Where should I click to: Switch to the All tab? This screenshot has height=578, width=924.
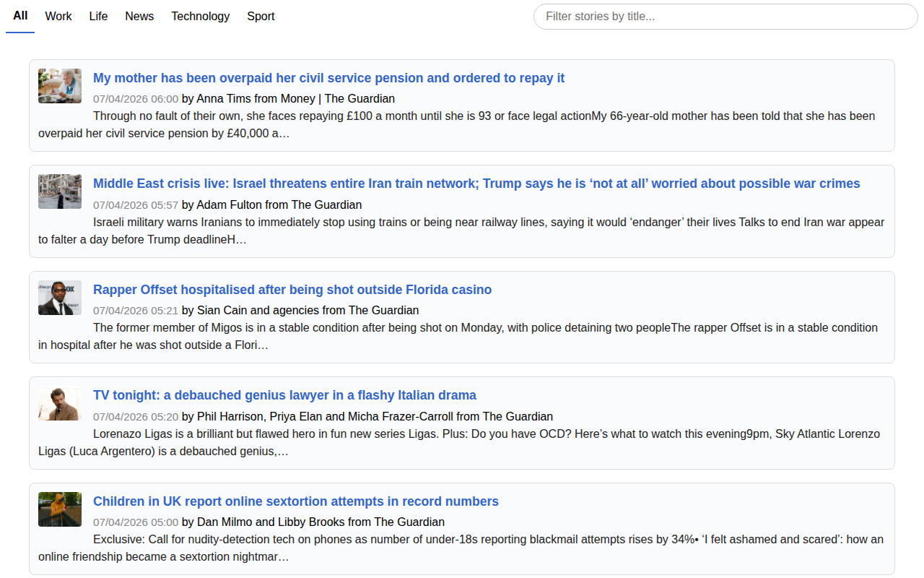click(20, 16)
